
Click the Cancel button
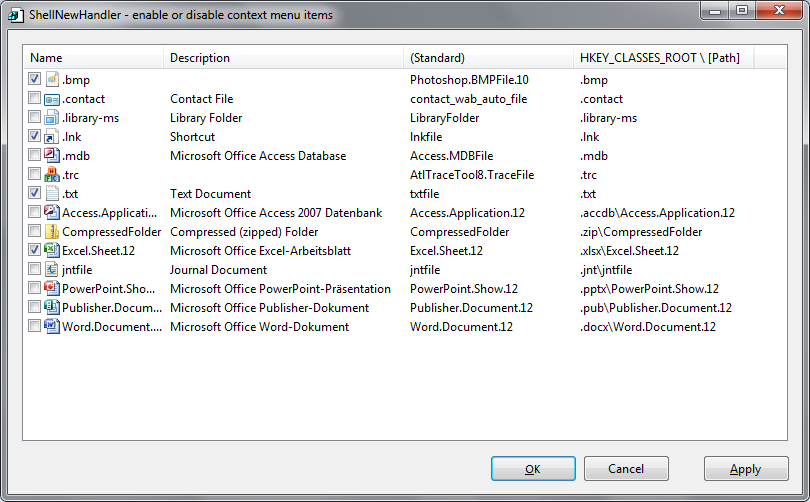point(626,469)
